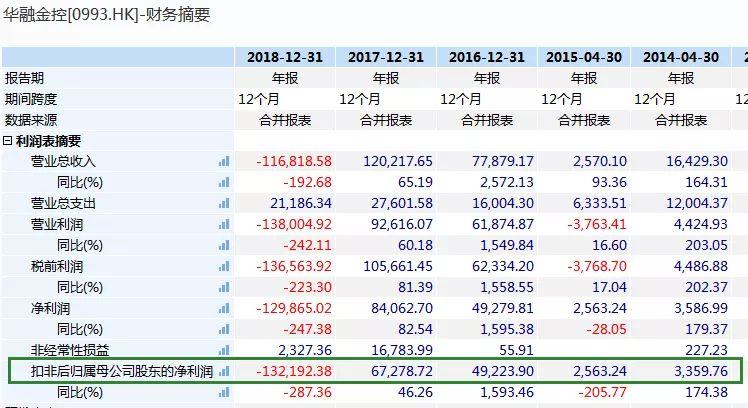This screenshot has height=408, width=748.
Task: Select adjusted net profit -132,192.38
Action: point(294,371)
